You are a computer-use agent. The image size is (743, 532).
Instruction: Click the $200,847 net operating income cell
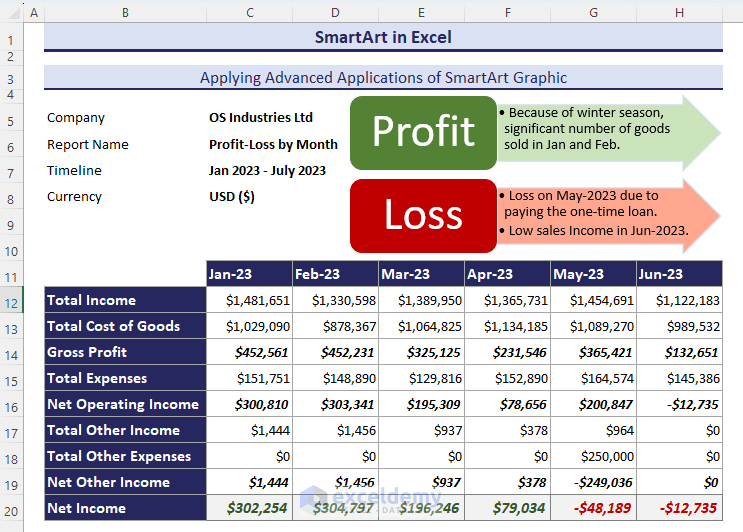point(593,404)
